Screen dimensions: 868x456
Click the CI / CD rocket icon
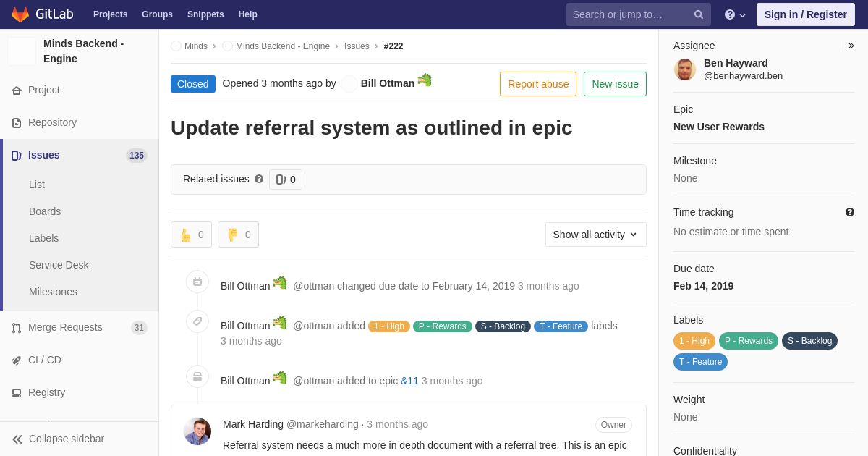click(x=17, y=360)
